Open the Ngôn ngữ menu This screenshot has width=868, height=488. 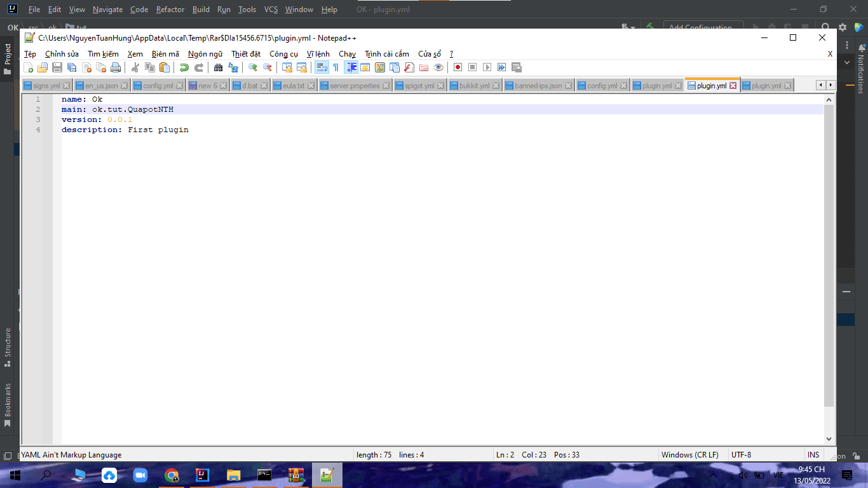click(x=205, y=54)
